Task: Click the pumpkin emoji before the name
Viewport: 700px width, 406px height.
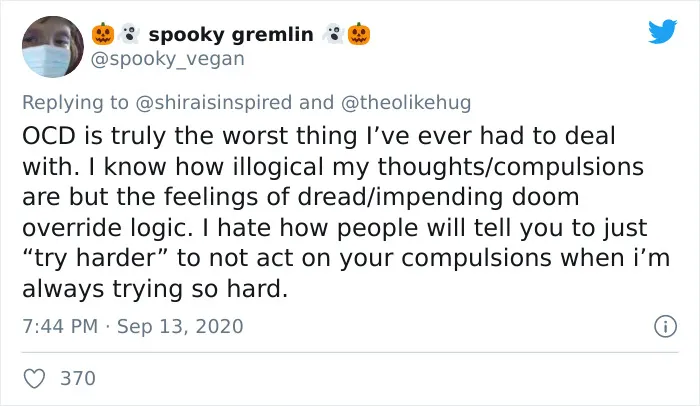Action: click(x=103, y=34)
